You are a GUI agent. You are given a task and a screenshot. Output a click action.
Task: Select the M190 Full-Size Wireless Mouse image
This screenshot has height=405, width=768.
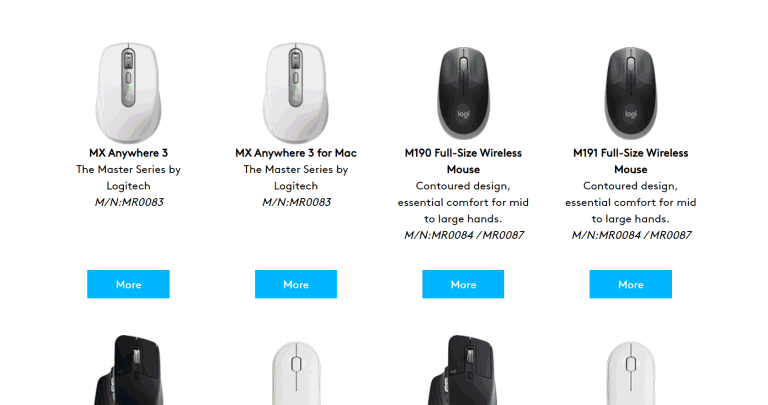(463, 93)
